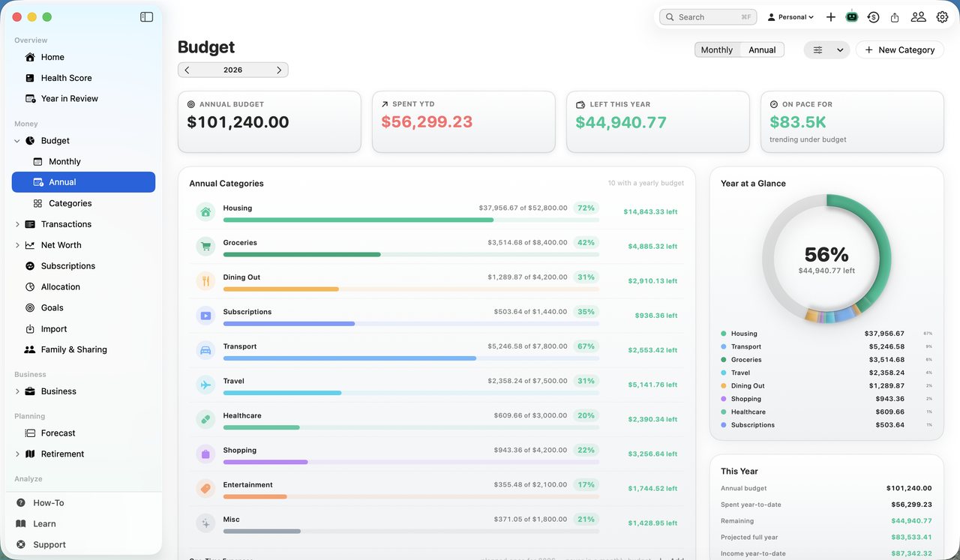Click "$14,843.33 left" in the Housing row
The width and height of the screenshot is (960, 560).
650,212
